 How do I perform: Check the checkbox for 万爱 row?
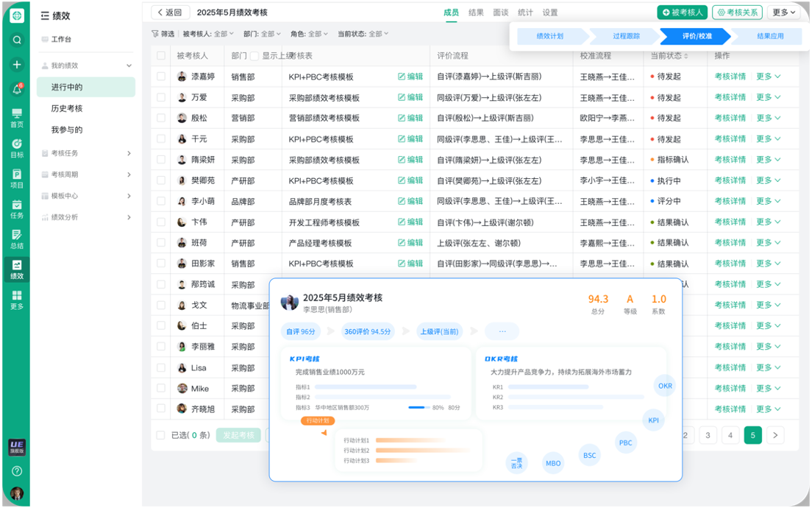(161, 97)
